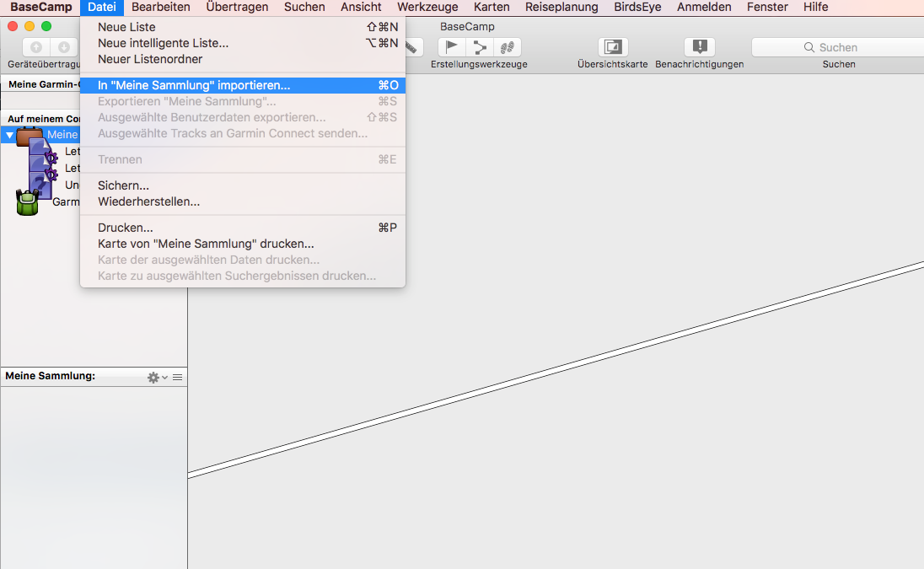Open the gear dropdown in Meine Sammlung panel
This screenshot has width=924, height=569.
156,378
